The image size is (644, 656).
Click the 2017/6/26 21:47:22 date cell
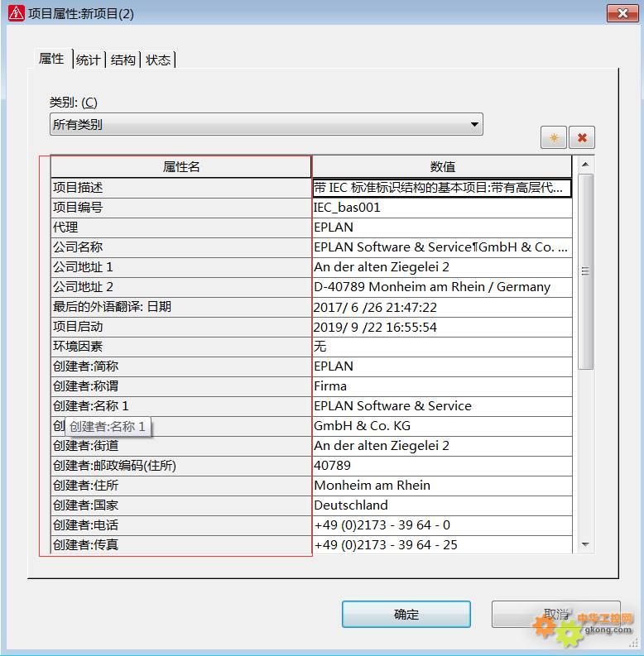(442, 307)
